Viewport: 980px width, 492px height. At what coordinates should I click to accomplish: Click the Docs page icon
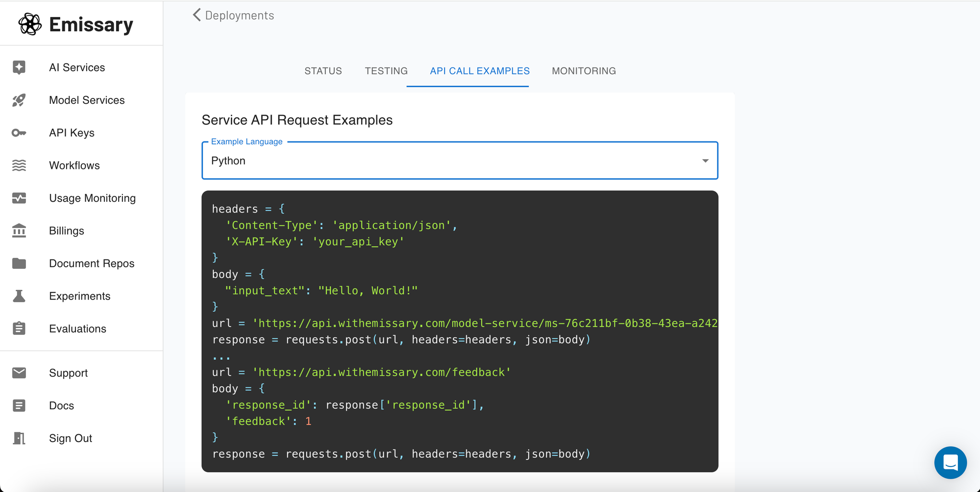click(x=19, y=405)
